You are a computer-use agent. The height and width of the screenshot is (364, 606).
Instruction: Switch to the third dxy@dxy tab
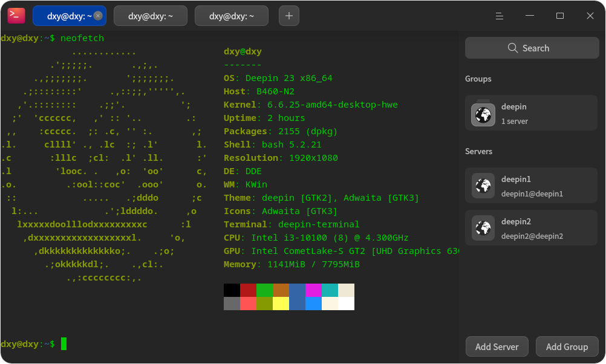point(232,16)
